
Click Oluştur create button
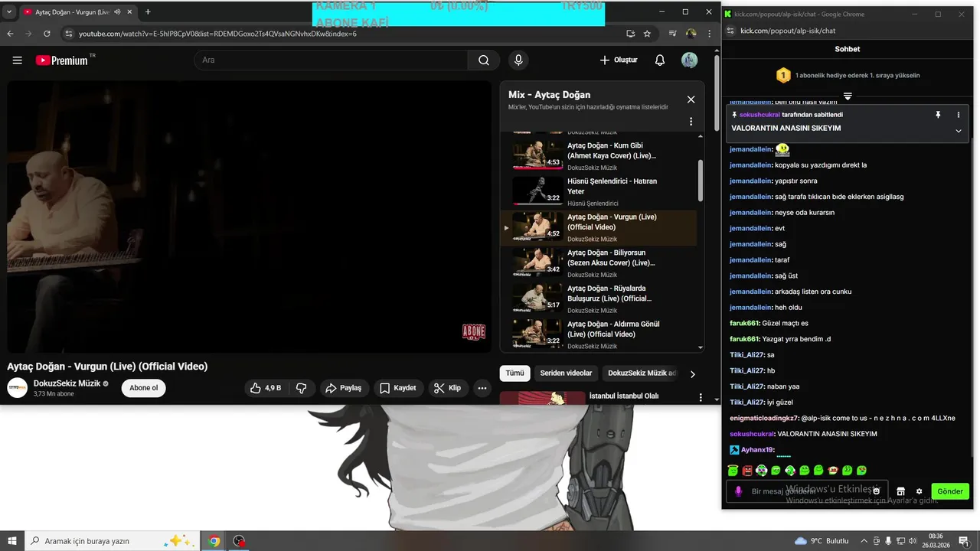[619, 60]
